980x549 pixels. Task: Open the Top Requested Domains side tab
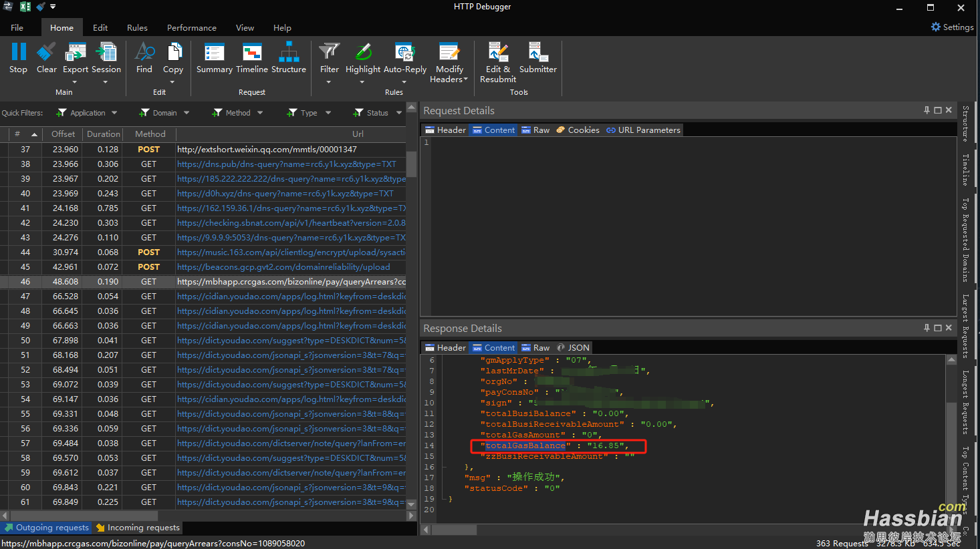point(965,240)
